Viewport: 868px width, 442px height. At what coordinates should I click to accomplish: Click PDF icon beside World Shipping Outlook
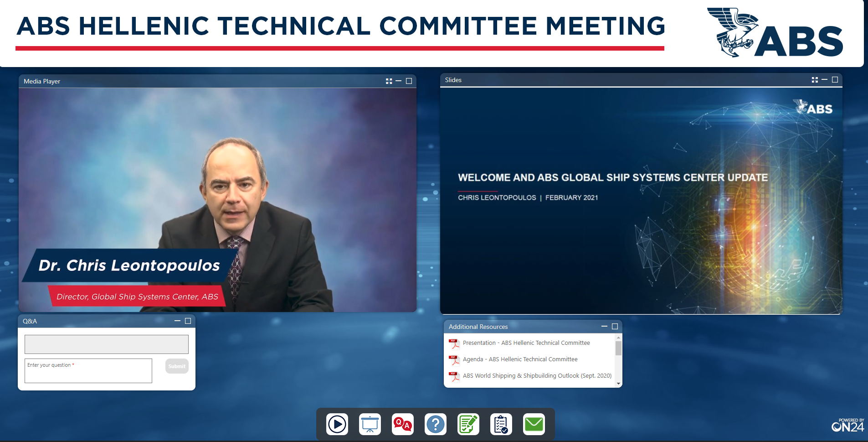point(454,376)
